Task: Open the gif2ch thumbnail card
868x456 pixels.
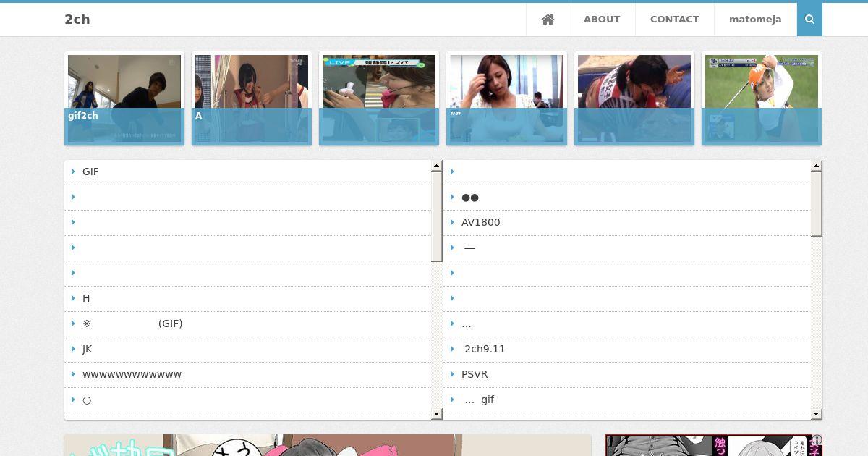Action: coord(124,98)
